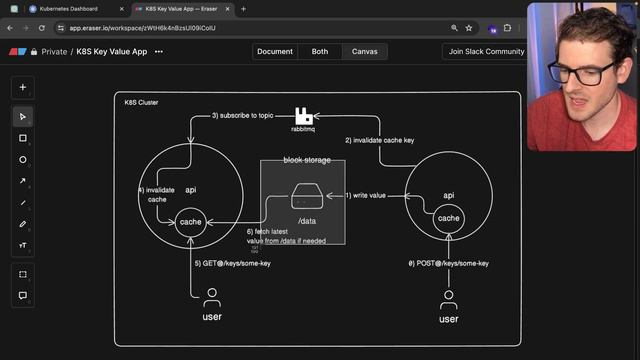Viewport: 640px width, 360px height.
Task: Select the arrow tool
Action: [x=23, y=181]
